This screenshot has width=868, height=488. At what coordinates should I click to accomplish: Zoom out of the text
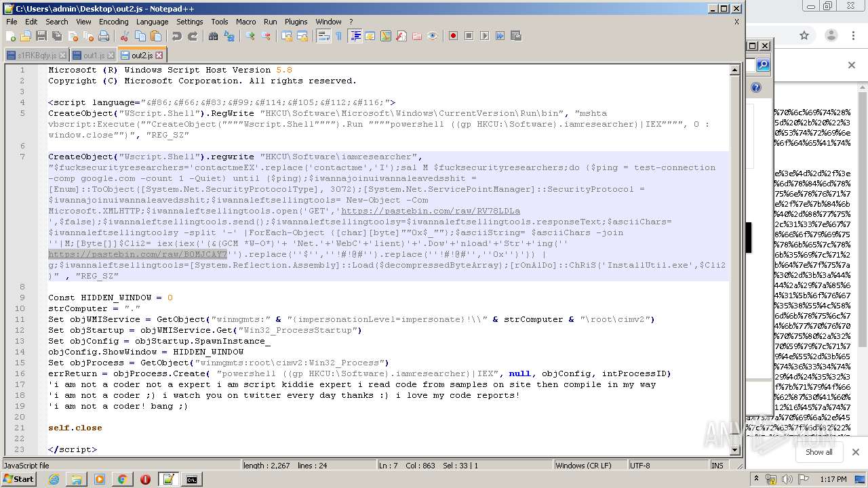click(266, 36)
